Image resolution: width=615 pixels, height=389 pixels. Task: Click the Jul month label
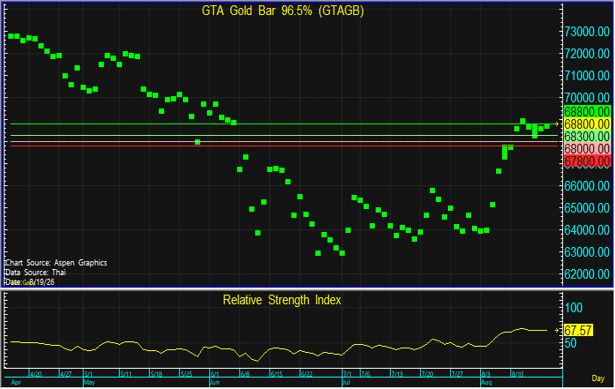click(346, 382)
